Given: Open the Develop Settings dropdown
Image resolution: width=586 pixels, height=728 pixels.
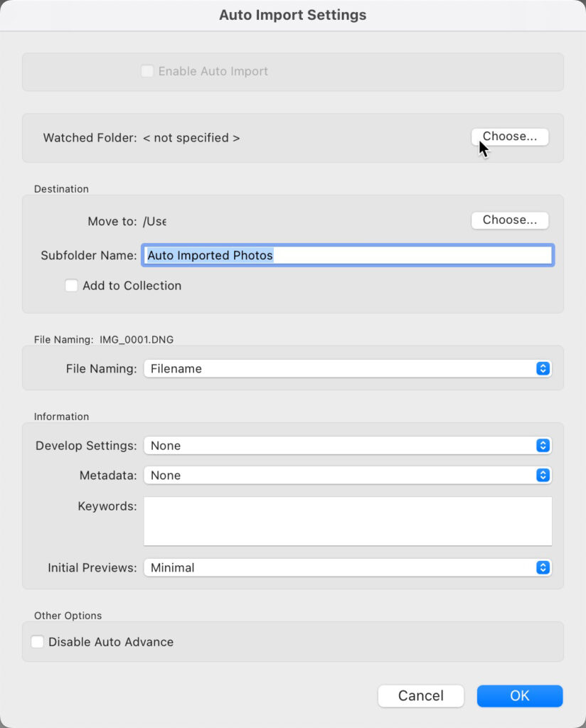Looking at the screenshot, I should coord(347,446).
